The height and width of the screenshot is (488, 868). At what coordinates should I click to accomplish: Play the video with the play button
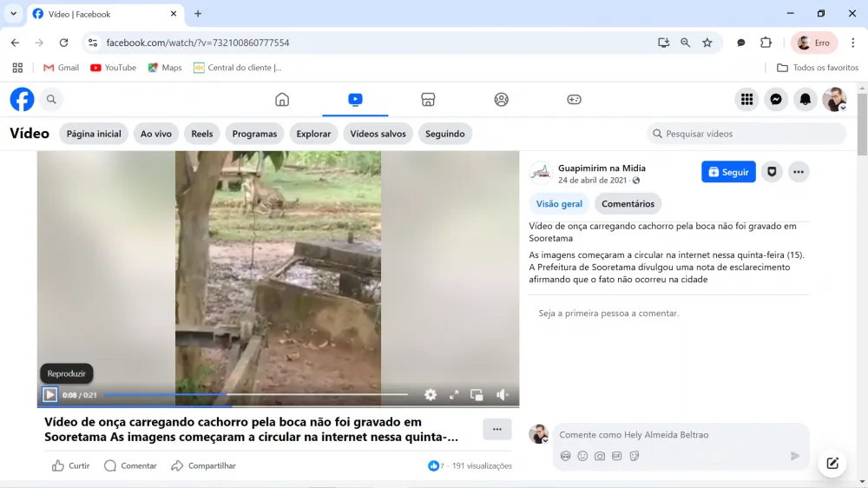click(x=49, y=395)
